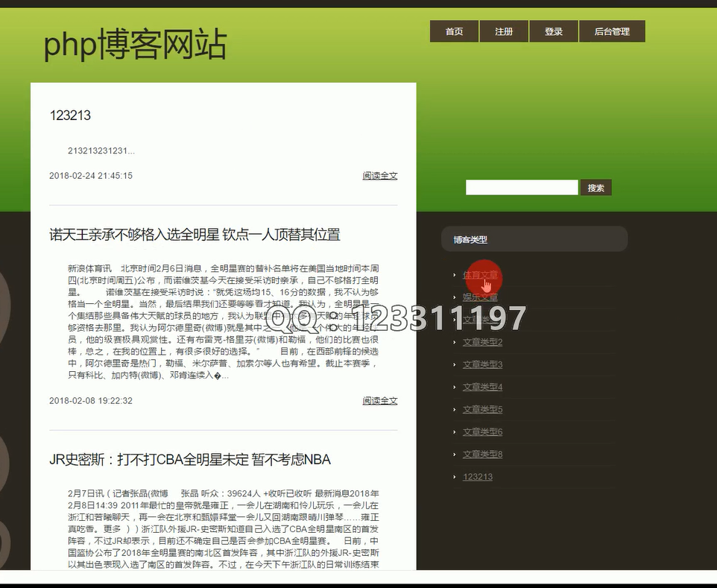The image size is (717, 588).
Task: Open the 123213 category in sidebar
Action: click(x=478, y=477)
